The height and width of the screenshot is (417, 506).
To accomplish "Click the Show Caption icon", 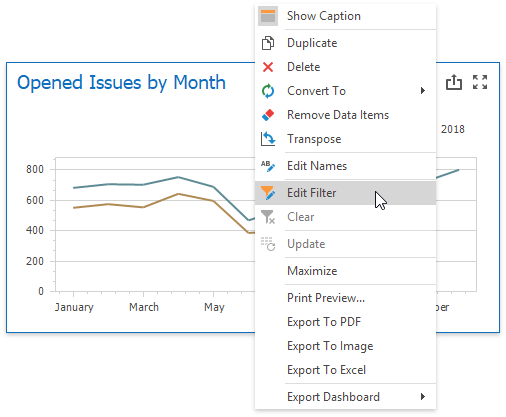I will pyautogui.click(x=268, y=16).
